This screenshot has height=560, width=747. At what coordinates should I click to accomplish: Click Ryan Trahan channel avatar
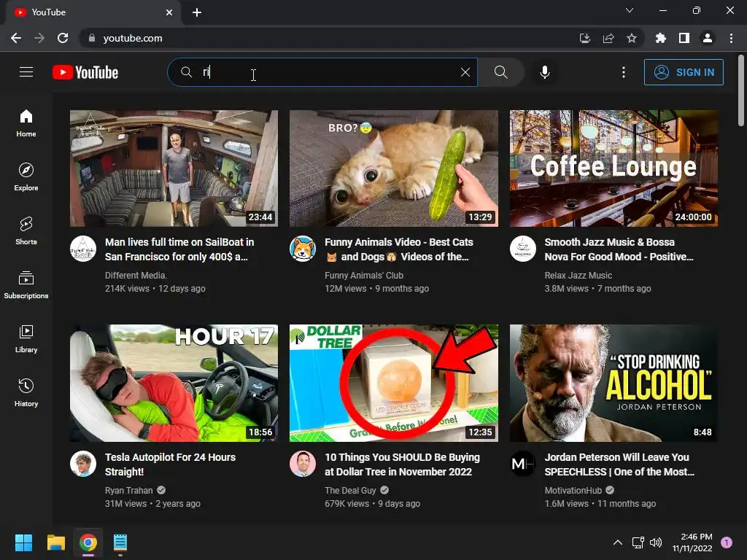83,464
